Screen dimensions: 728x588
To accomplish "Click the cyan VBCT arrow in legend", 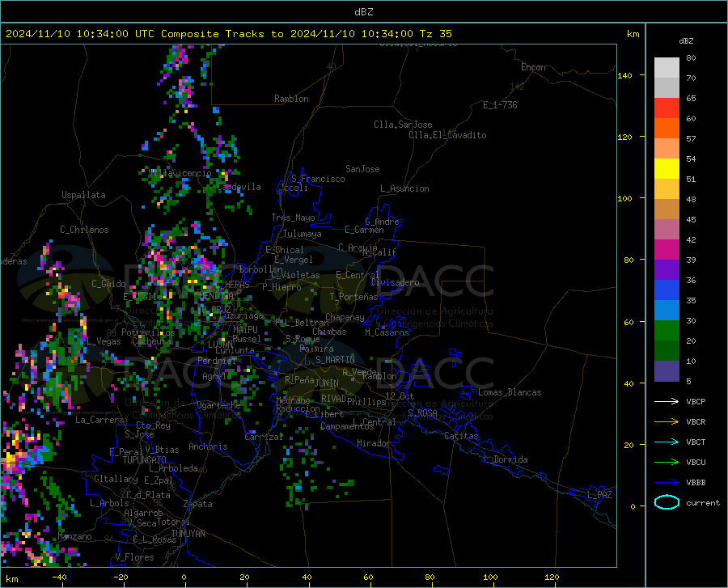I will (x=667, y=442).
